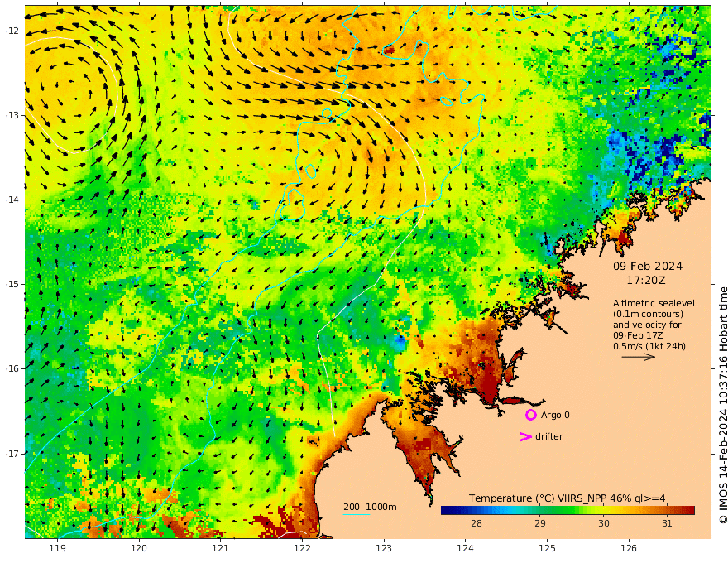
Task: Click the 'and velocity for' caption line
Action: coord(647,325)
